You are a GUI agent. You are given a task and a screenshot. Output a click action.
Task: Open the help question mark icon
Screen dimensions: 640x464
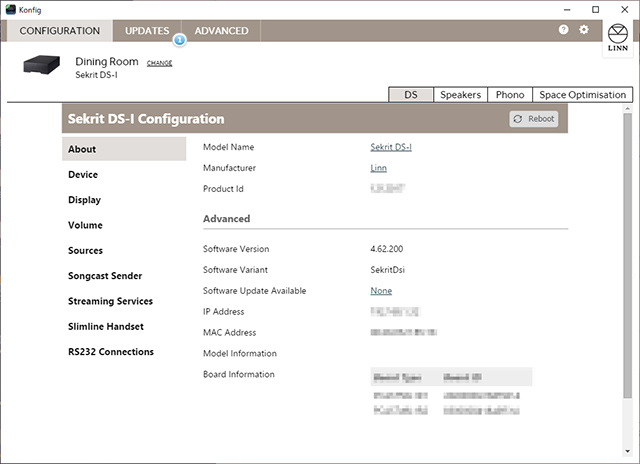(x=563, y=29)
